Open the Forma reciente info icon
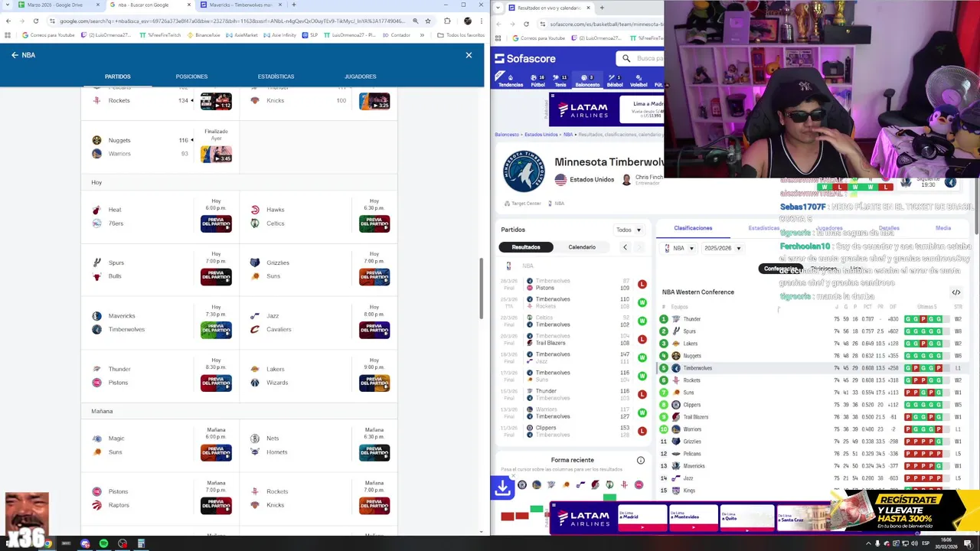Screen dimensions: 980x551 pyautogui.click(x=641, y=461)
